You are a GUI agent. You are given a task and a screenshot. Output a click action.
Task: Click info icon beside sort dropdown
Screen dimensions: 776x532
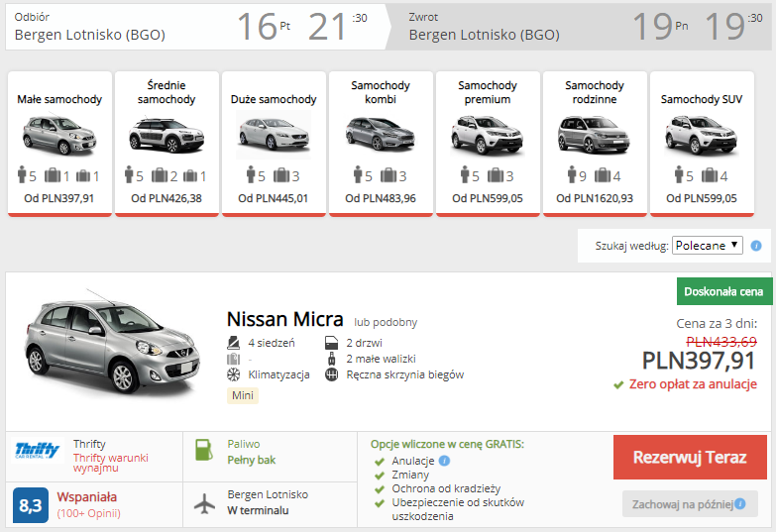click(756, 246)
